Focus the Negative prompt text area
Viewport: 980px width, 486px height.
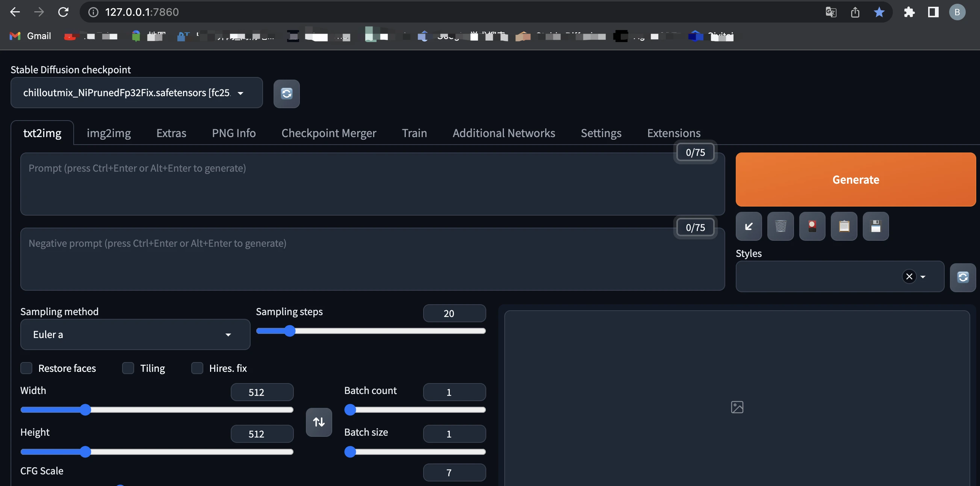click(372, 260)
